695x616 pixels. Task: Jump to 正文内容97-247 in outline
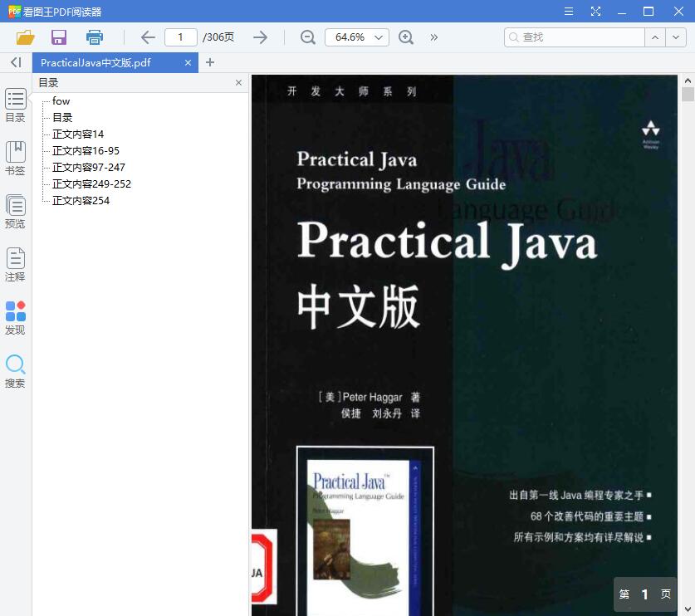coord(89,168)
